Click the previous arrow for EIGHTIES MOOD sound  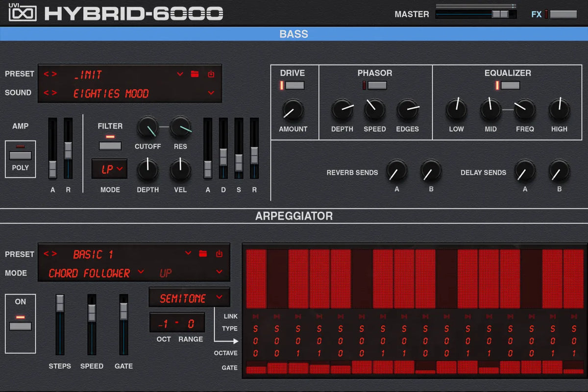[46, 93]
